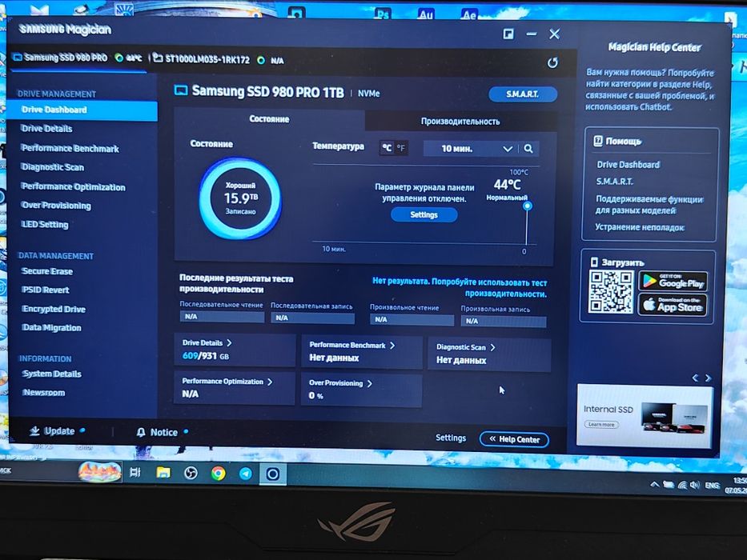This screenshot has width=747, height=560.
Task: Open Drive Details in sidebar
Action: 46,129
